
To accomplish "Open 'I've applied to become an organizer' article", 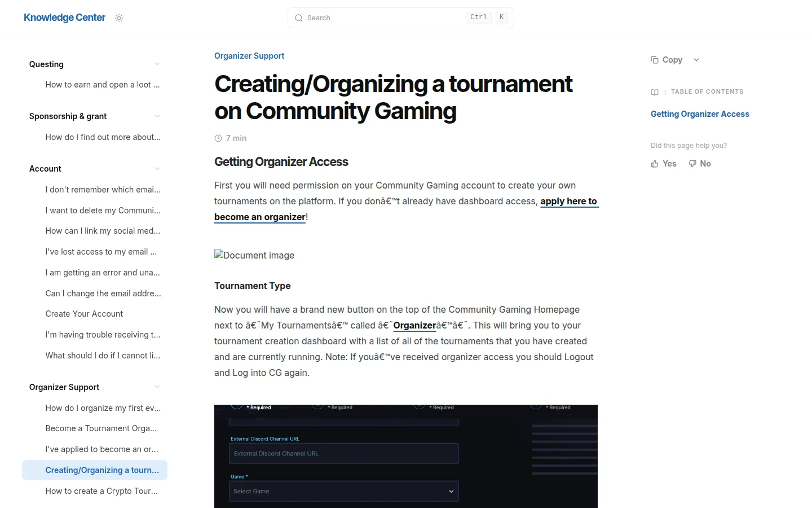I will 101,449.
